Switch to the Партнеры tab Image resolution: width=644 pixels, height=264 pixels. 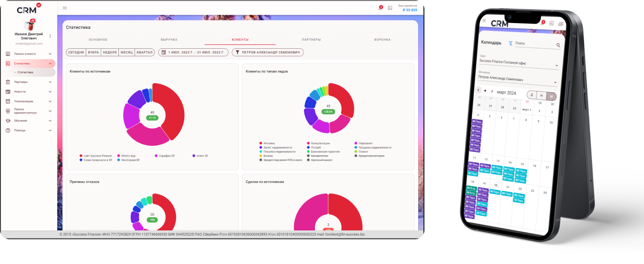(311, 39)
